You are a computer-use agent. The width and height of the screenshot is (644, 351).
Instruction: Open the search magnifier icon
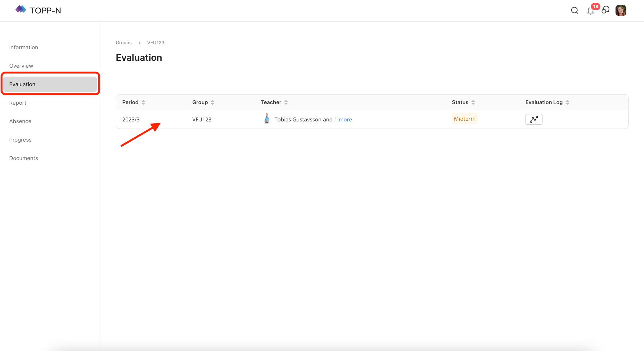tap(574, 11)
